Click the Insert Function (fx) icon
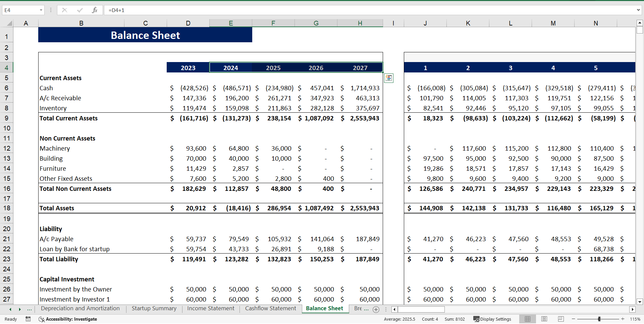 (x=95, y=10)
